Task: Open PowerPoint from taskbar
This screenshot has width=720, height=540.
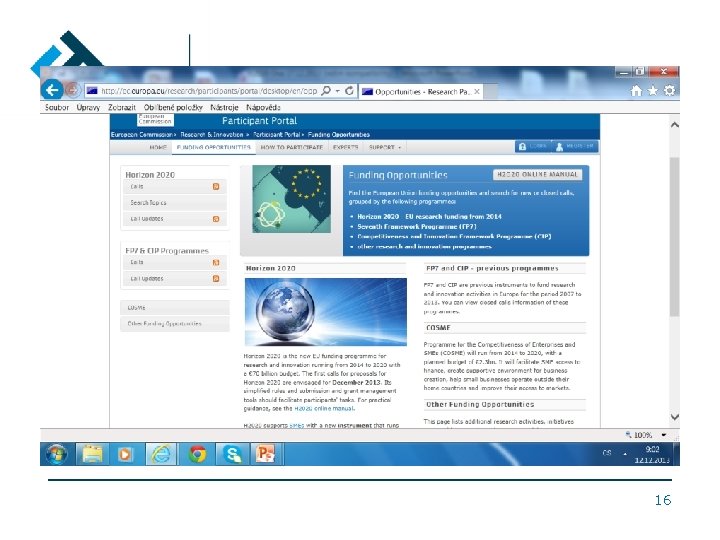Action: 266,455
